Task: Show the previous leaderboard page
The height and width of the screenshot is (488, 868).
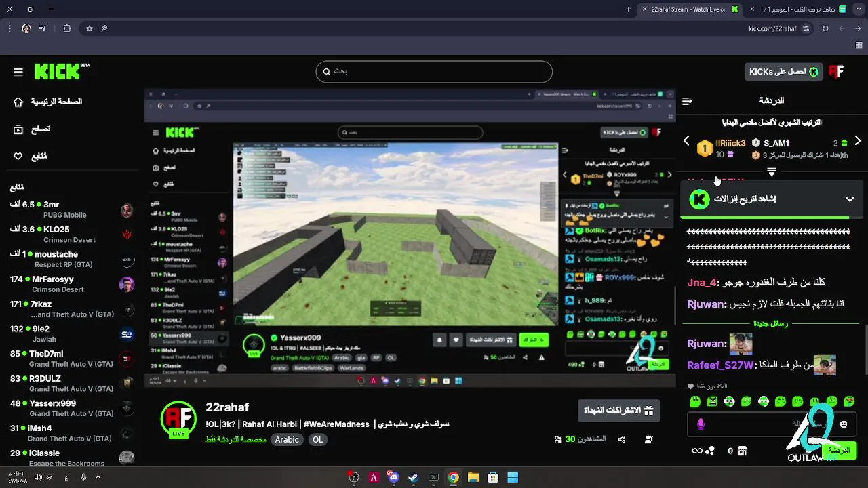Action: pos(686,141)
